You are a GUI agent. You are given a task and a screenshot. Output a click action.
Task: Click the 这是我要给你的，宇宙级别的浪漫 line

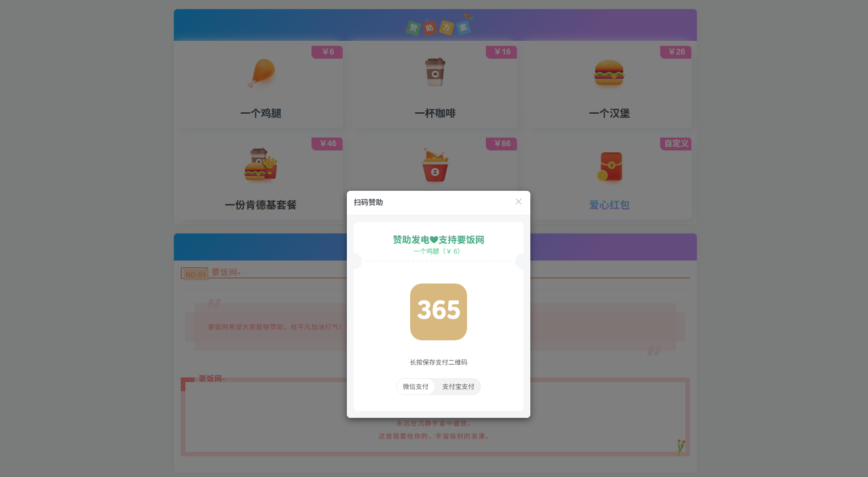tap(434, 436)
